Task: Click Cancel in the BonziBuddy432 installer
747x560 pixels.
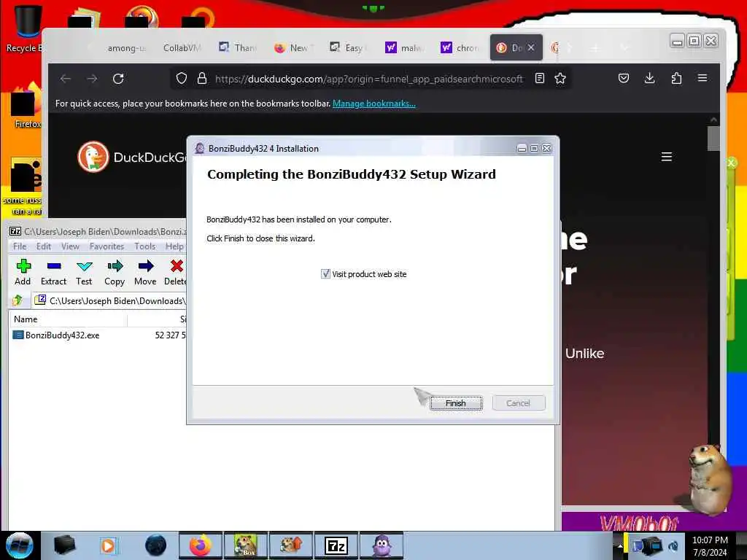Action: [519, 403]
